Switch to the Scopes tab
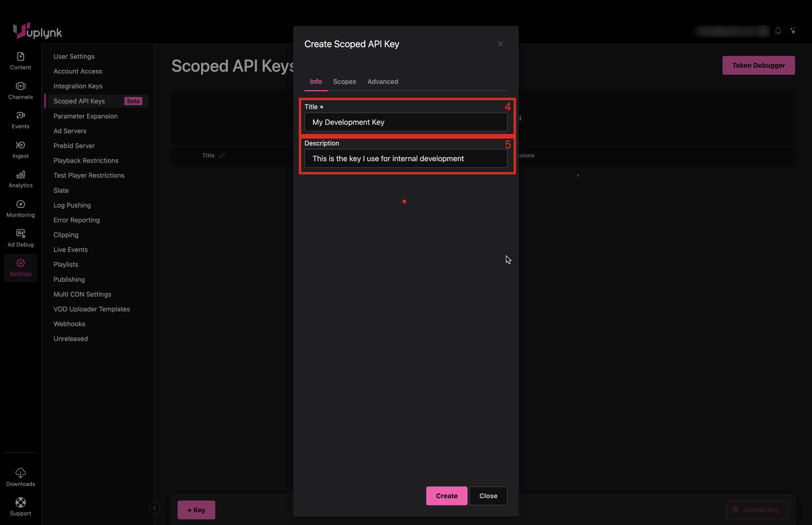Viewport: 812px width, 525px height. pos(344,82)
